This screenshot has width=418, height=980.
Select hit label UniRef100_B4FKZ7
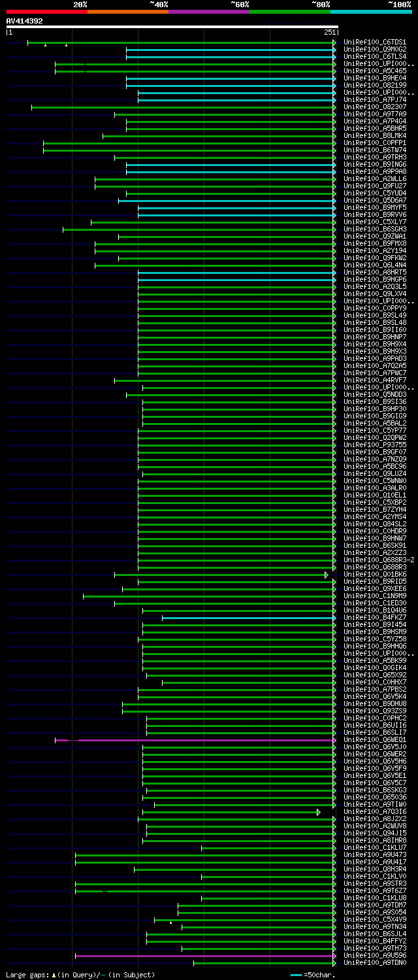[375, 618]
